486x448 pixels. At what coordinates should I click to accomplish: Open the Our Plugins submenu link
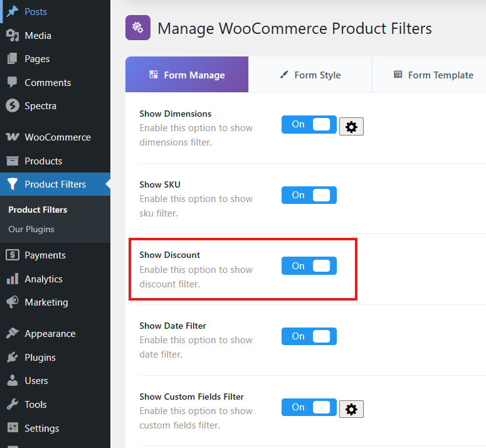click(31, 229)
